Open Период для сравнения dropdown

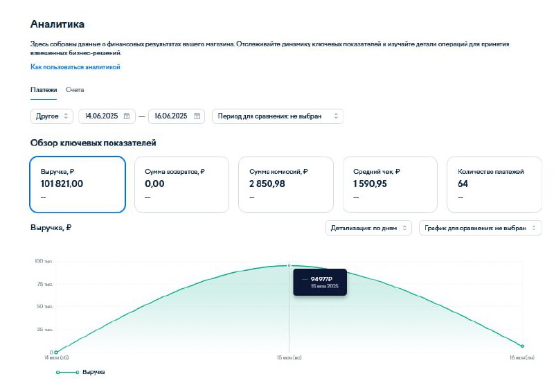coord(278,116)
